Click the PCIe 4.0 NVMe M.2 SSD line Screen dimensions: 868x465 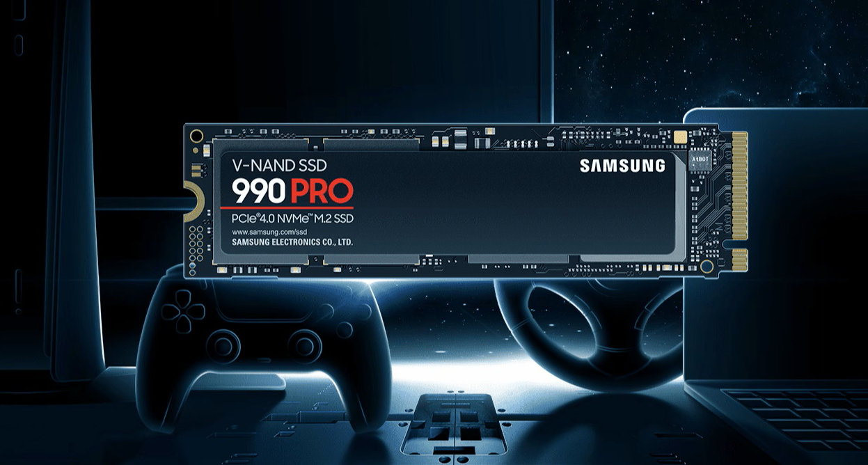(292, 219)
